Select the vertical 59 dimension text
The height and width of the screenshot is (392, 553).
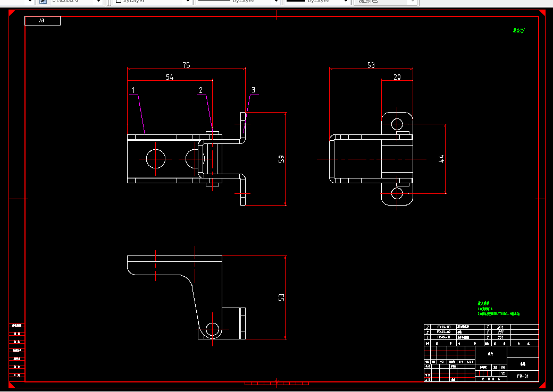click(x=281, y=159)
